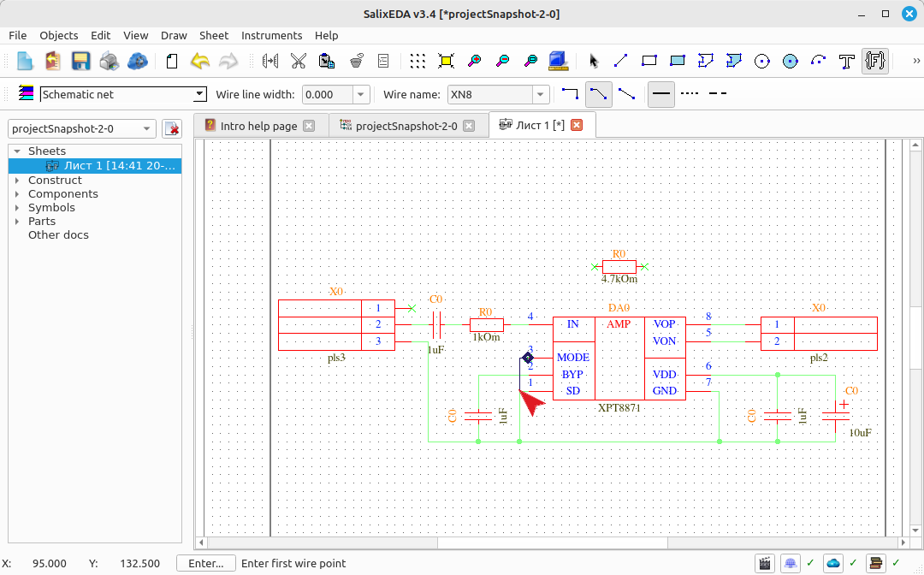Expand the Parts tree node
The image size is (924, 575).
click(x=17, y=222)
